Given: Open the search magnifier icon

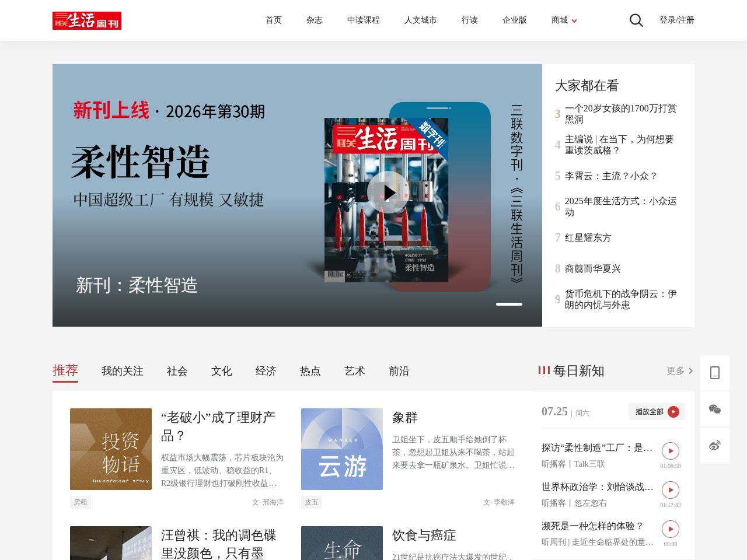Looking at the screenshot, I should (x=636, y=20).
